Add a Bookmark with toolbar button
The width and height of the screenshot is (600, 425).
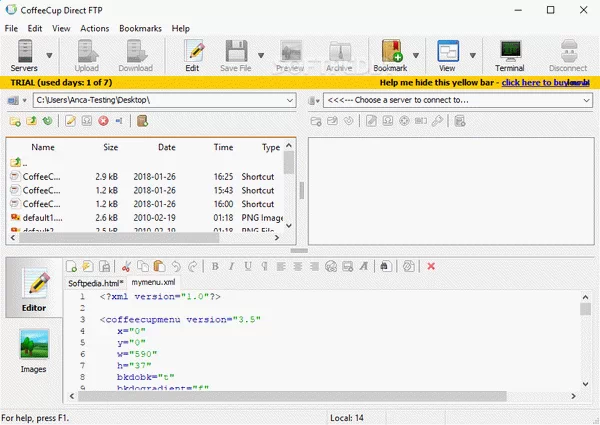tap(390, 56)
